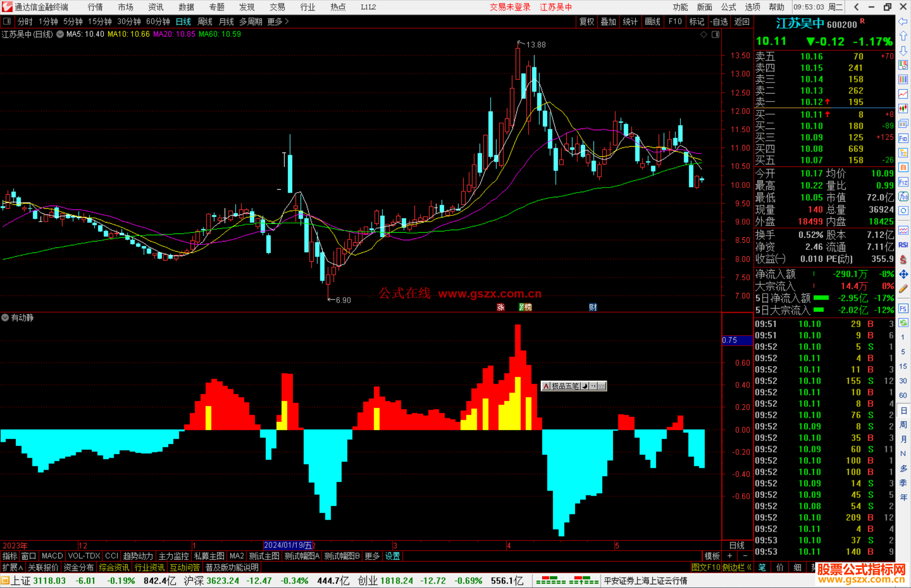Click the 0.75 blue level marker
The image size is (911, 588).
pos(736,340)
